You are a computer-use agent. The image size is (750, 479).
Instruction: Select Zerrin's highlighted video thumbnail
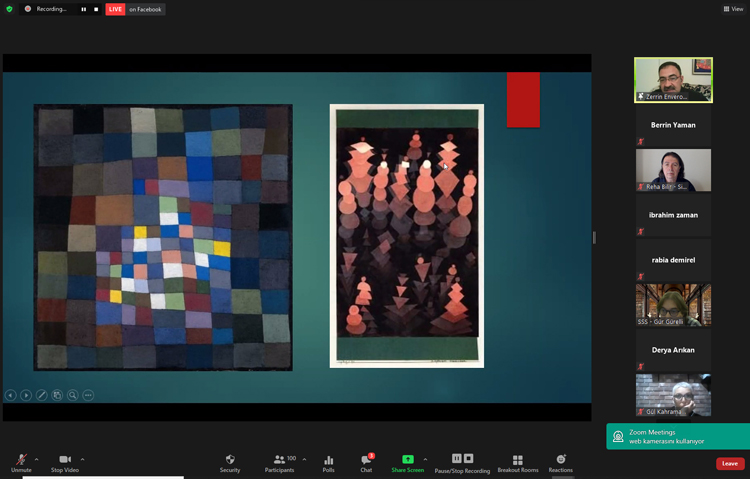coord(673,80)
